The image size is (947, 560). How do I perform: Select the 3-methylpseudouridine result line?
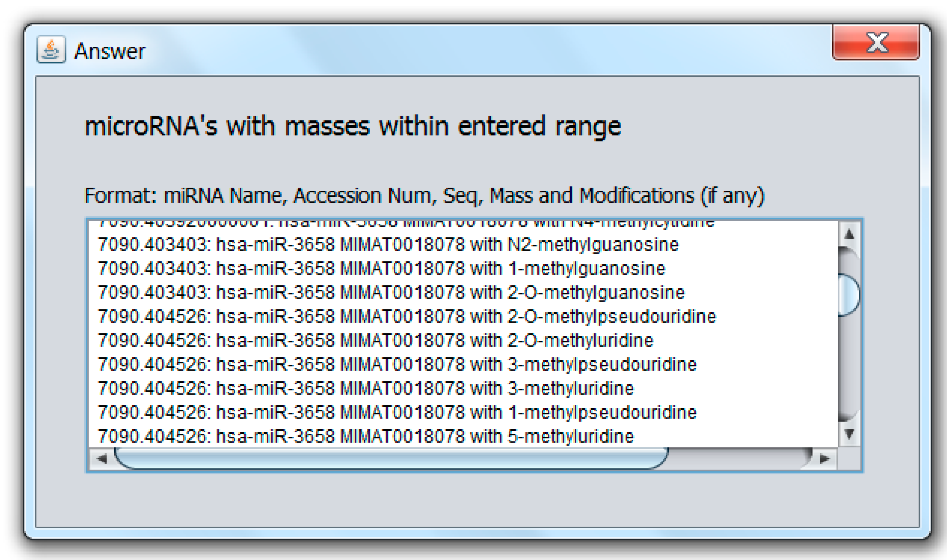(397, 364)
